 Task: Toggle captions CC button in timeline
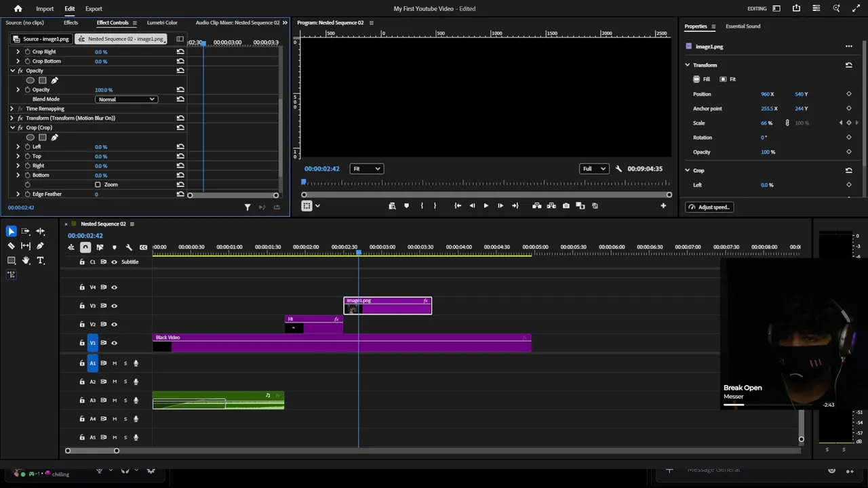click(143, 247)
